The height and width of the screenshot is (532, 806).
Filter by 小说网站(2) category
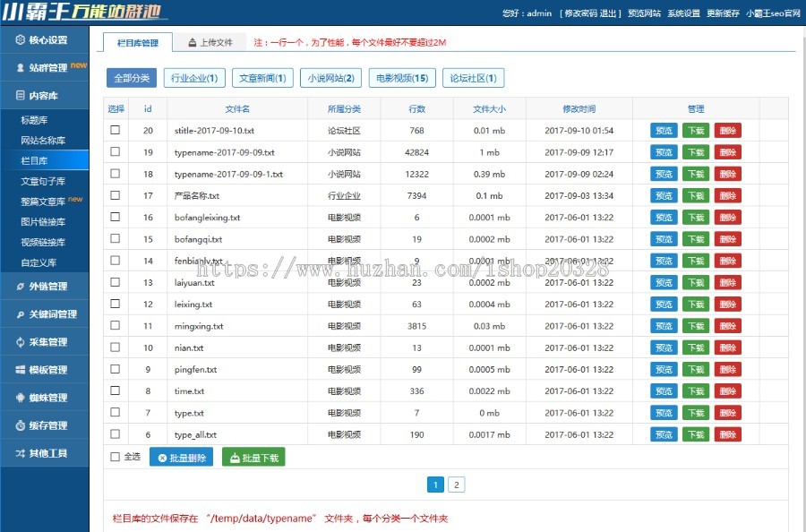331,78
